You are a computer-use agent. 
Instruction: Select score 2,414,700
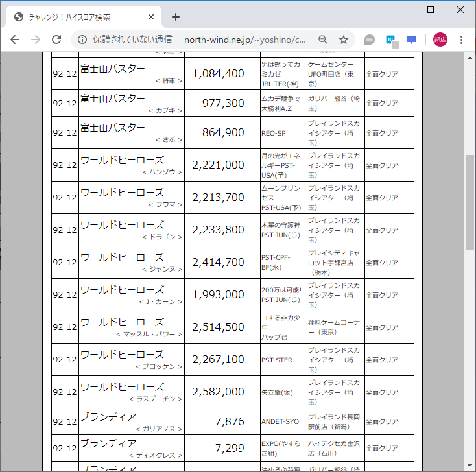point(219,262)
